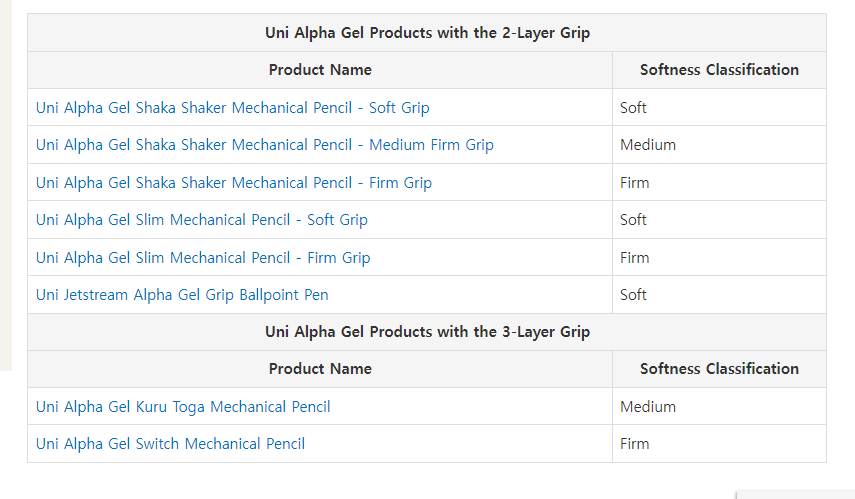
Task: Open Uni Alpha Gel Switch Mechanical Pencil link
Action: point(170,443)
